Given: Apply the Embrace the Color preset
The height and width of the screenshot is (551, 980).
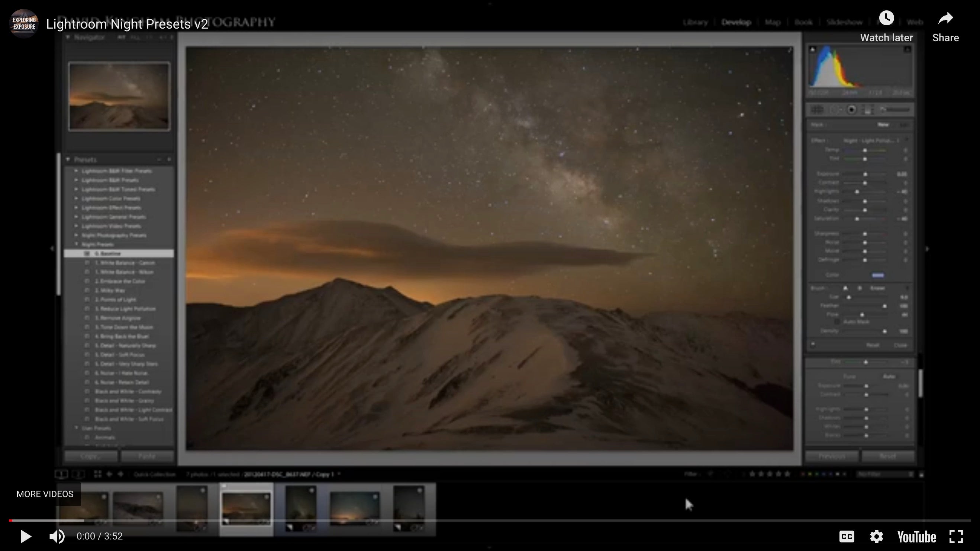Looking at the screenshot, I should coord(120,281).
